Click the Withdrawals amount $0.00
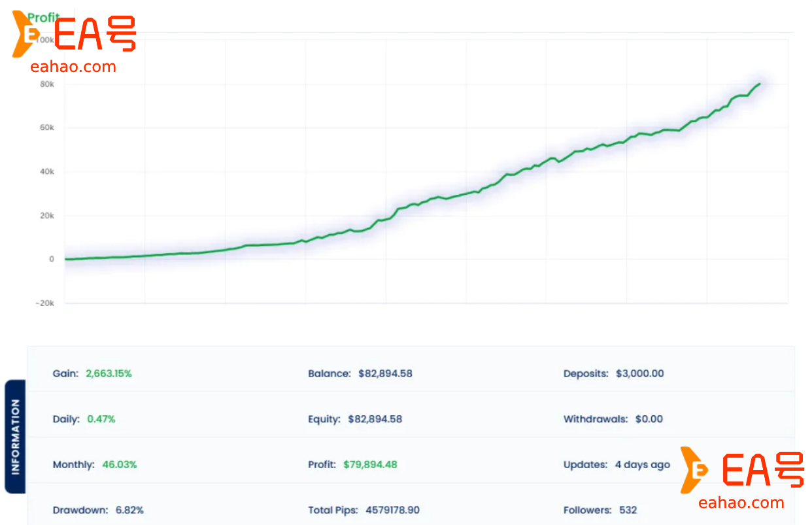812x525 pixels. tap(650, 419)
